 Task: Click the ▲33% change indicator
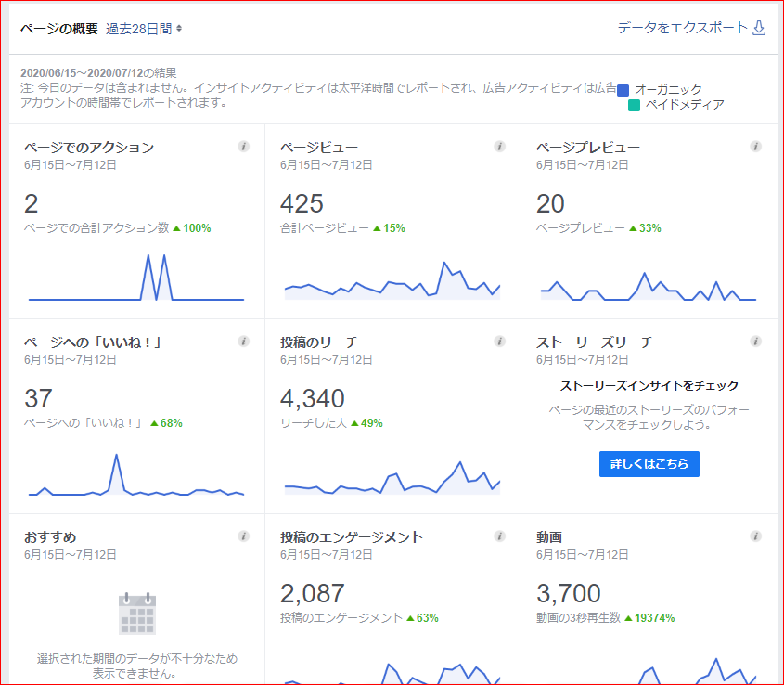click(645, 228)
